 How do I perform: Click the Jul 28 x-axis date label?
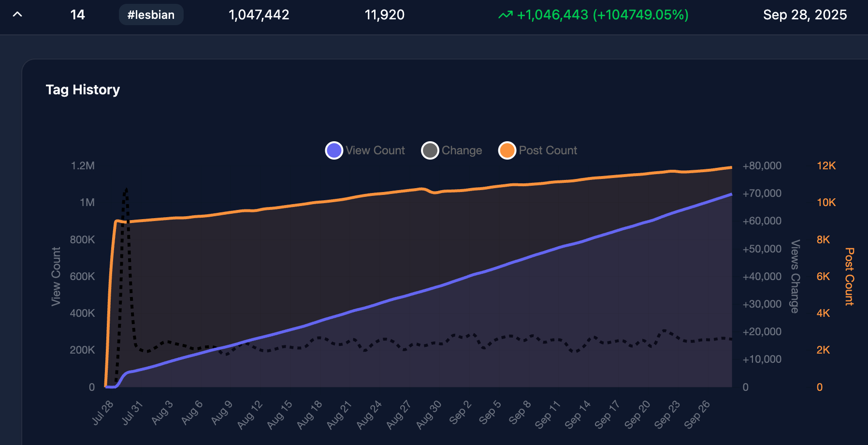coord(103,413)
